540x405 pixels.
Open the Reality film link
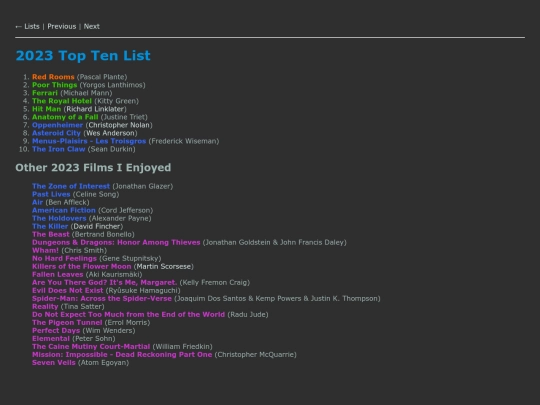click(x=45, y=307)
